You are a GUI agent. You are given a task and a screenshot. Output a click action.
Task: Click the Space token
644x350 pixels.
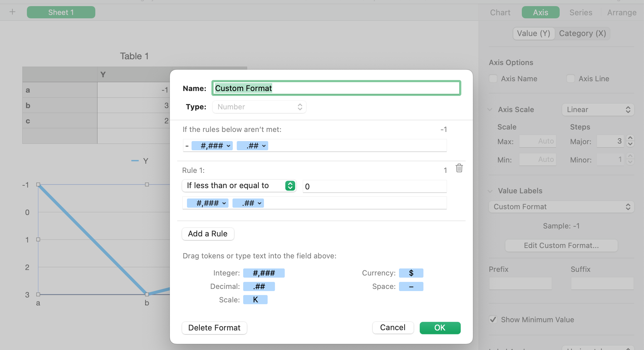(x=411, y=286)
